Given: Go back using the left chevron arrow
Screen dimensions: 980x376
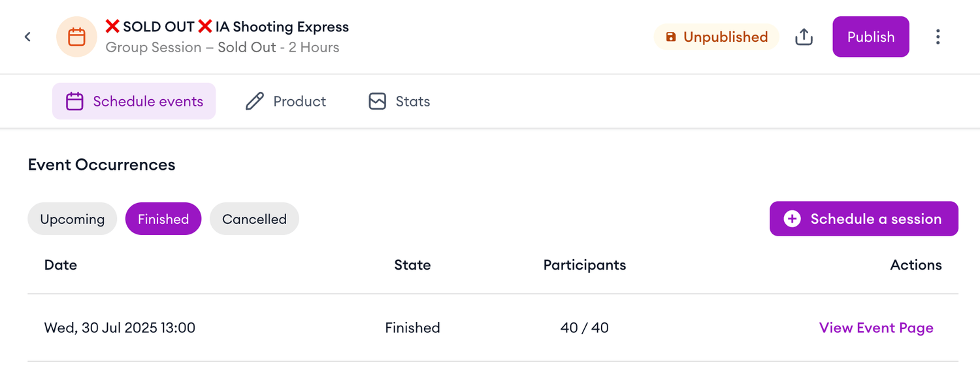Looking at the screenshot, I should 27,37.
